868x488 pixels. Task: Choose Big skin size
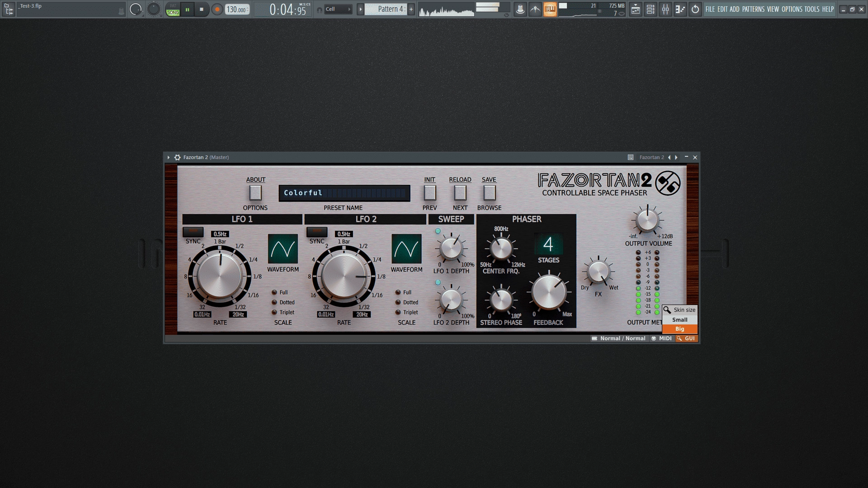tap(680, 329)
